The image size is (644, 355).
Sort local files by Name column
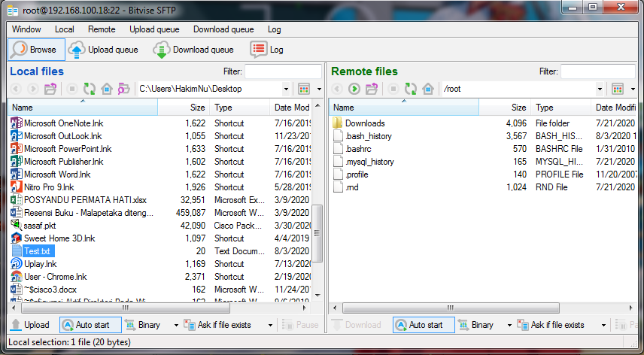coord(83,108)
